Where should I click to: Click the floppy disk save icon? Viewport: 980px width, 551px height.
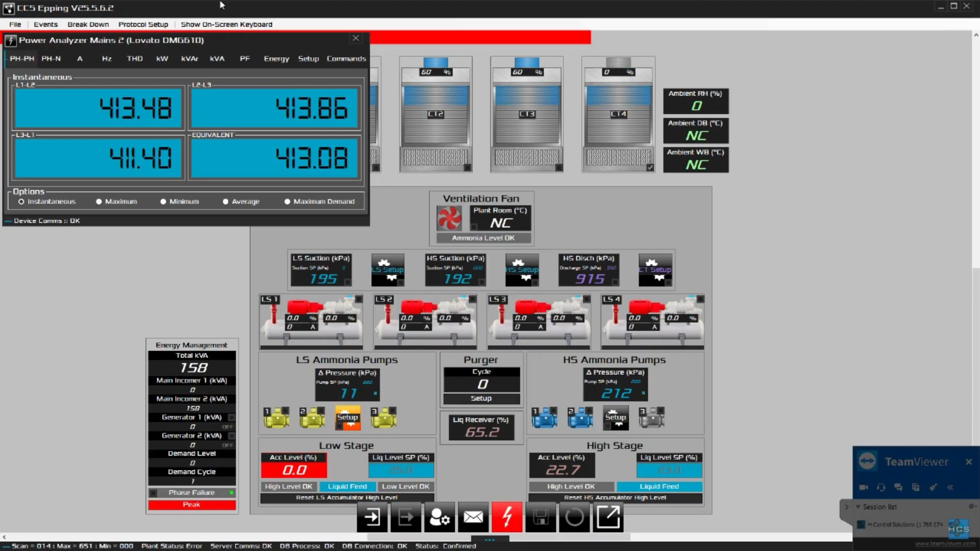(x=540, y=517)
